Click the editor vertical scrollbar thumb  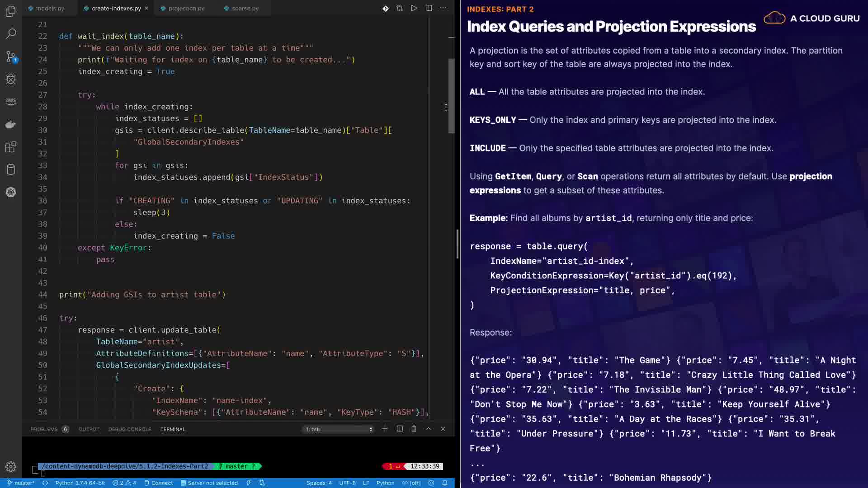[451, 96]
